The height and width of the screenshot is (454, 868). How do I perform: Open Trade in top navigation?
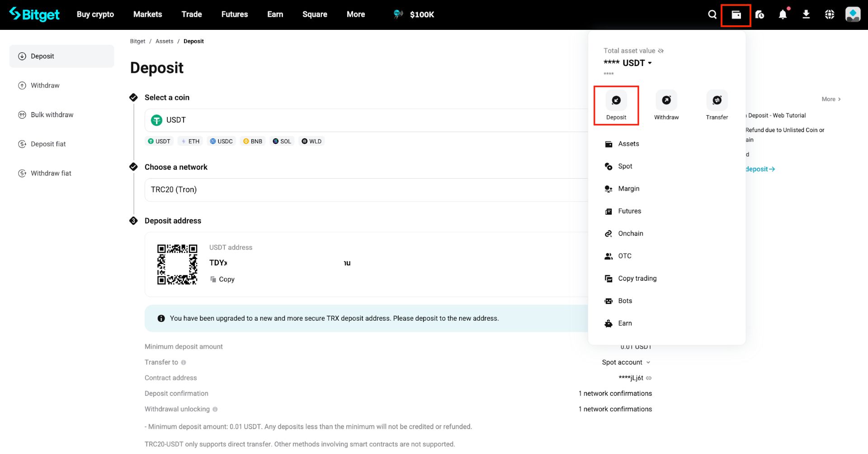192,14
